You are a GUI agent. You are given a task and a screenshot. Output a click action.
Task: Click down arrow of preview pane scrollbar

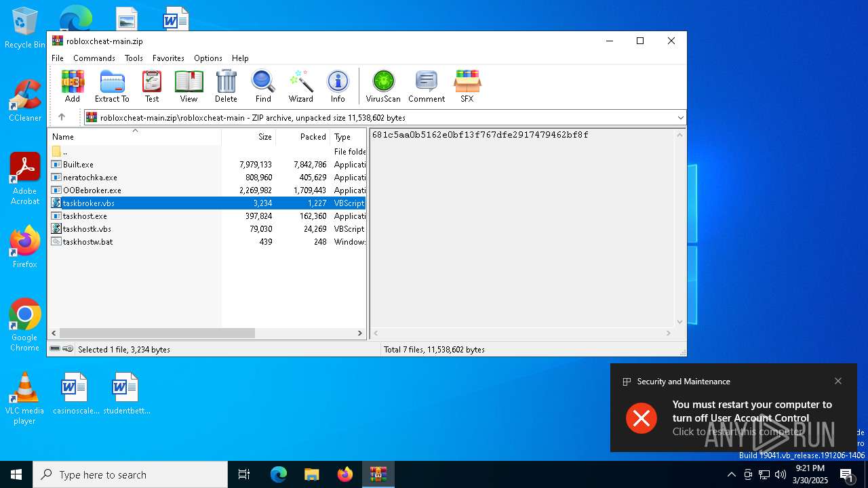click(x=680, y=323)
